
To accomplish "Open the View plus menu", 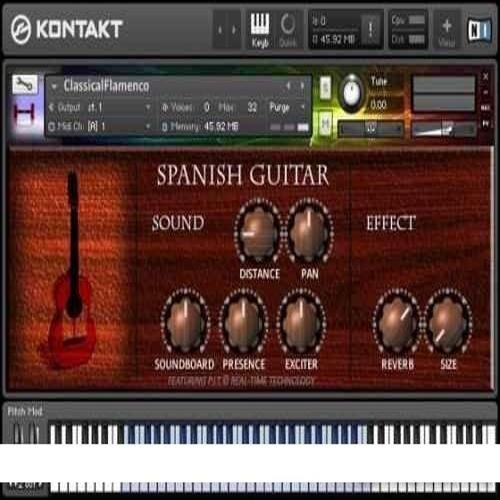I will [x=447, y=30].
